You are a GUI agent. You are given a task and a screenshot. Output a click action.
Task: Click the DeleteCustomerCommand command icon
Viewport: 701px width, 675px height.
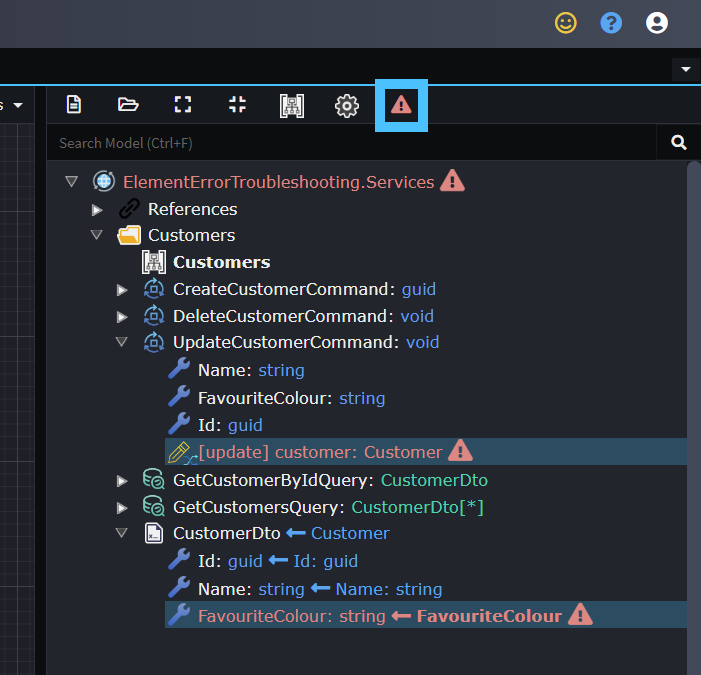tap(154, 316)
